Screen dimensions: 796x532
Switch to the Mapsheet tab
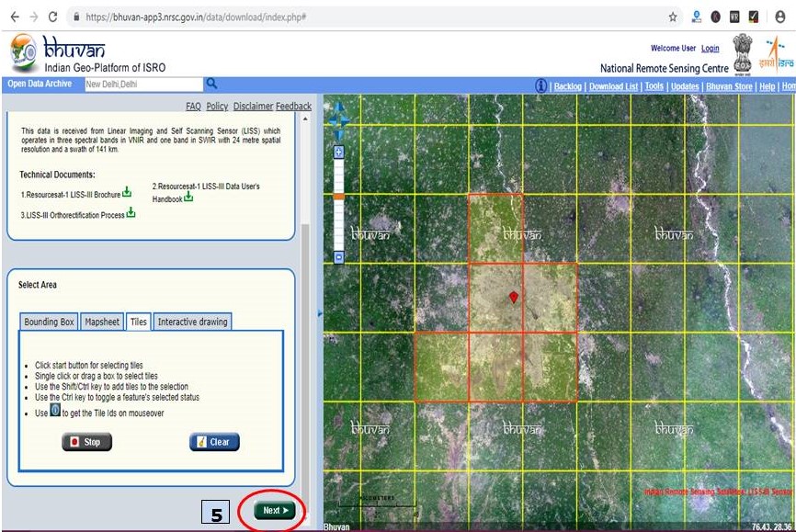click(102, 322)
